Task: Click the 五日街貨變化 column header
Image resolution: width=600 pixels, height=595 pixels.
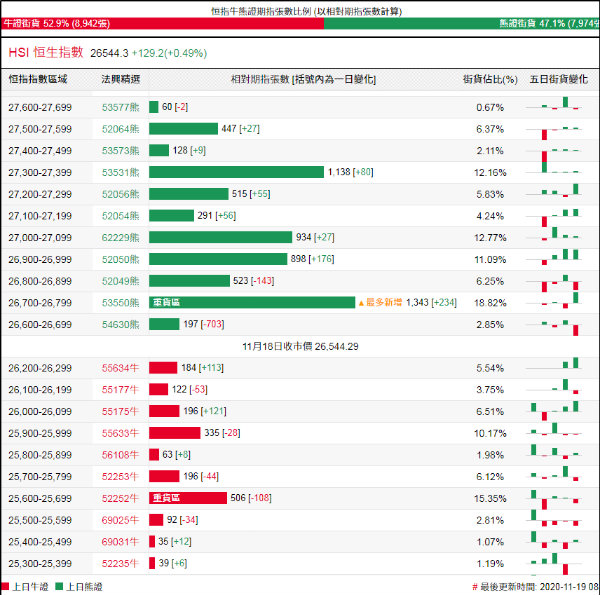Action: pyautogui.click(x=558, y=79)
